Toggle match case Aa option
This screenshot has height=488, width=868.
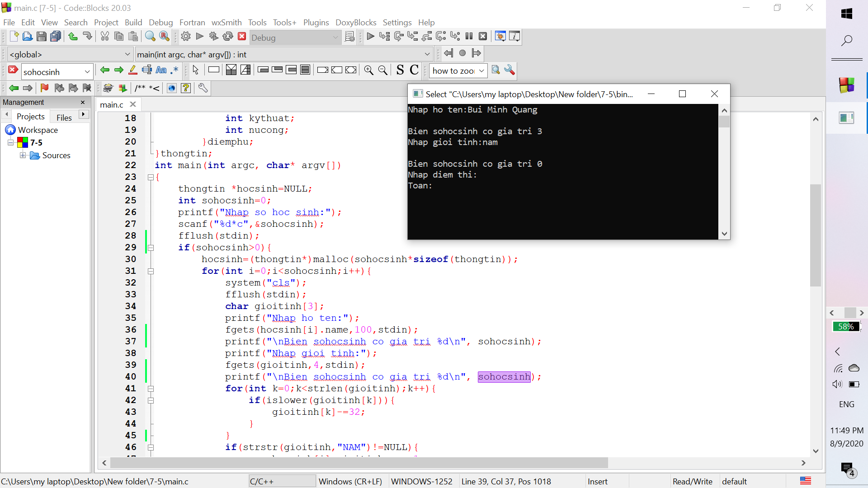[161, 70]
